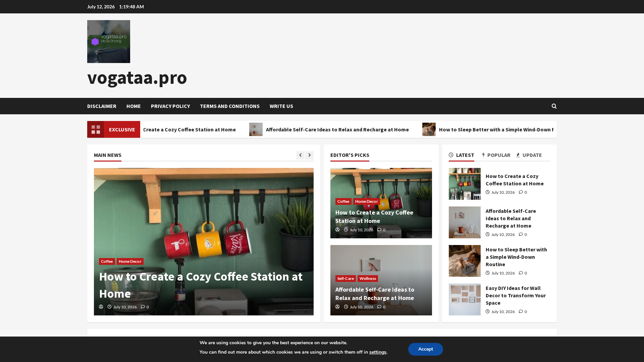Click the clock icon on Latest tab

point(451,155)
